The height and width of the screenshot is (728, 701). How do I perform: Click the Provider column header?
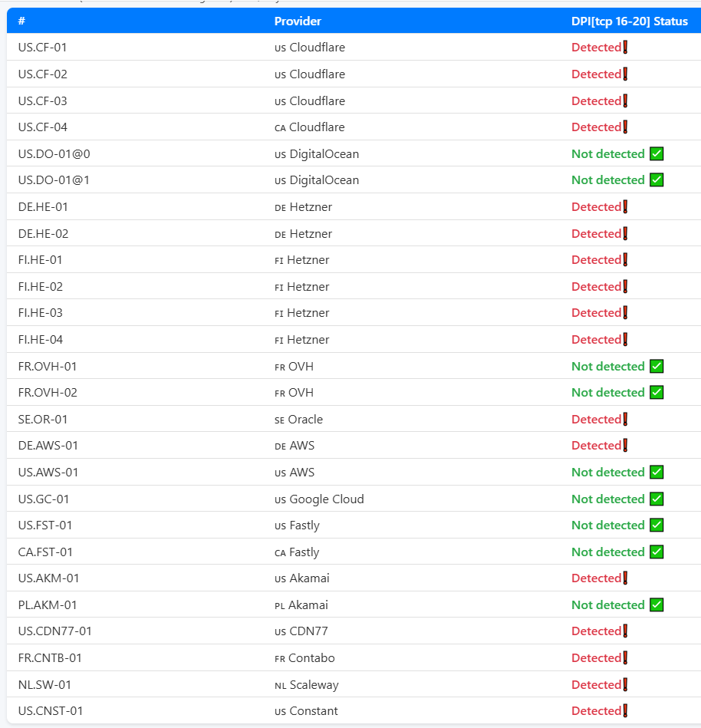coord(298,21)
